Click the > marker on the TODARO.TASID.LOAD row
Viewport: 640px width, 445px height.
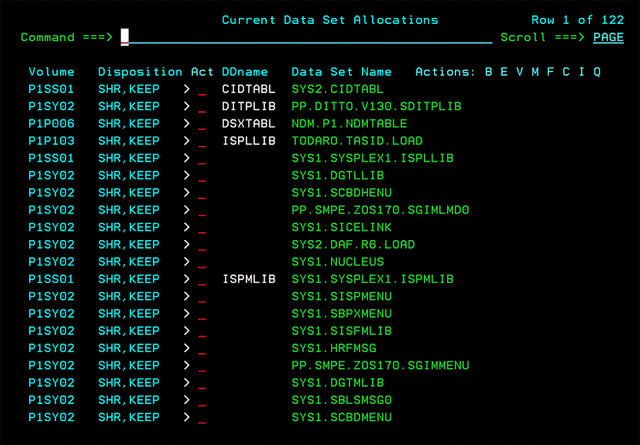187,141
